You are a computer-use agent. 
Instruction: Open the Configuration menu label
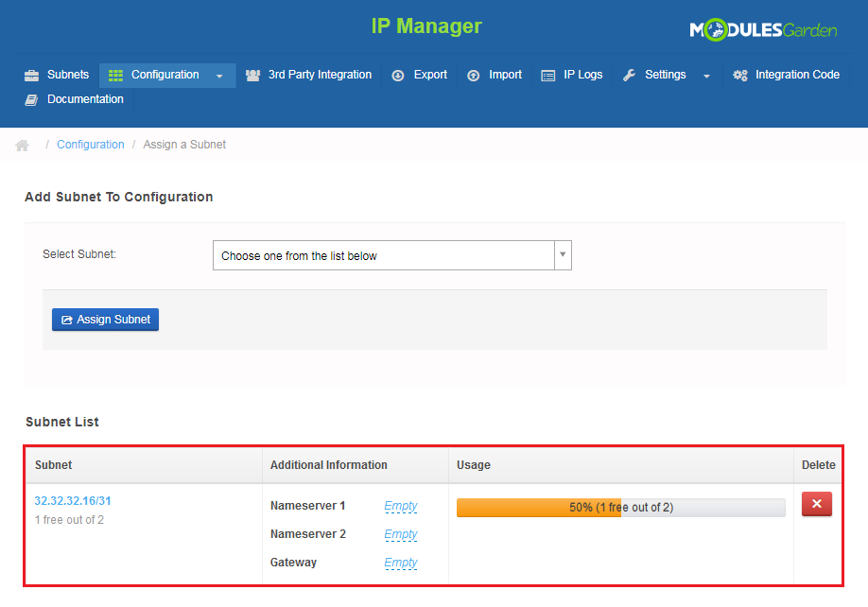pos(165,75)
